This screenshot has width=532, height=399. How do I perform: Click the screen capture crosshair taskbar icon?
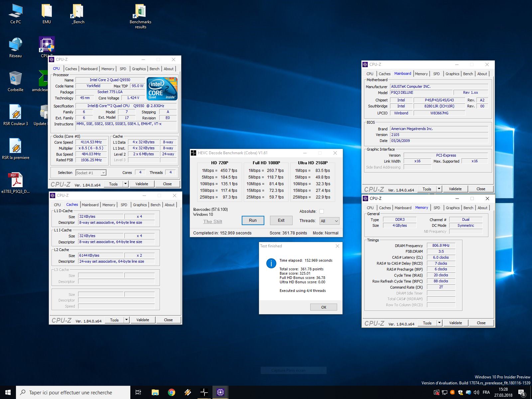(x=204, y=392)
